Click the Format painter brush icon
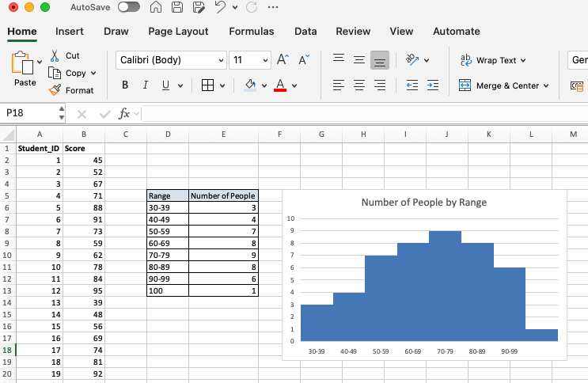 [x=55, y=90]
